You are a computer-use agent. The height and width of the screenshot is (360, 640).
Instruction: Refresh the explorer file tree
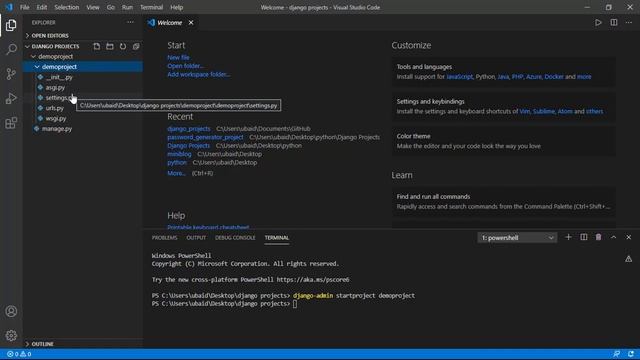coord(123,47)
